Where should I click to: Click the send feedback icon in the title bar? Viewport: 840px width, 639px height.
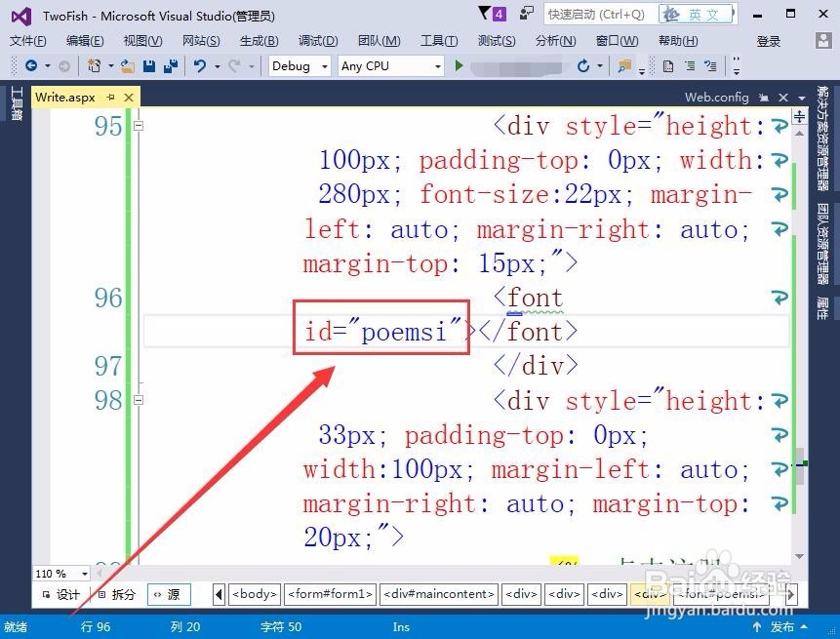click(x=527, y=14)
